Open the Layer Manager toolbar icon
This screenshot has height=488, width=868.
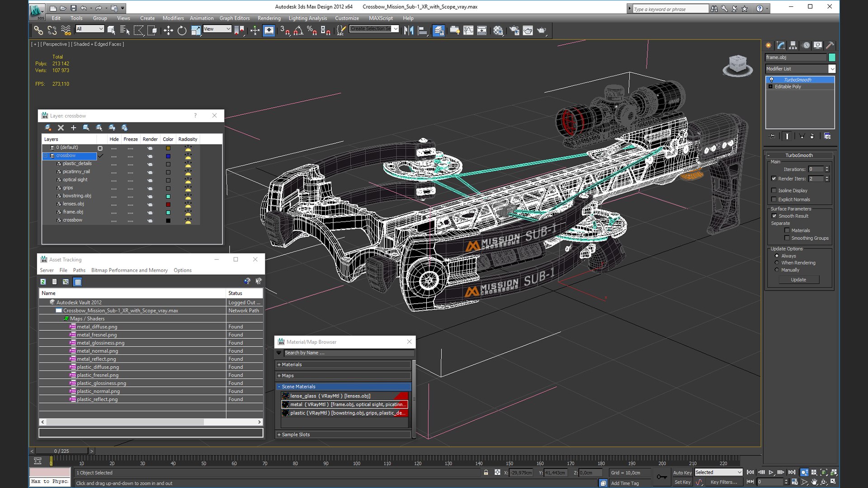(x=439, y=30)
